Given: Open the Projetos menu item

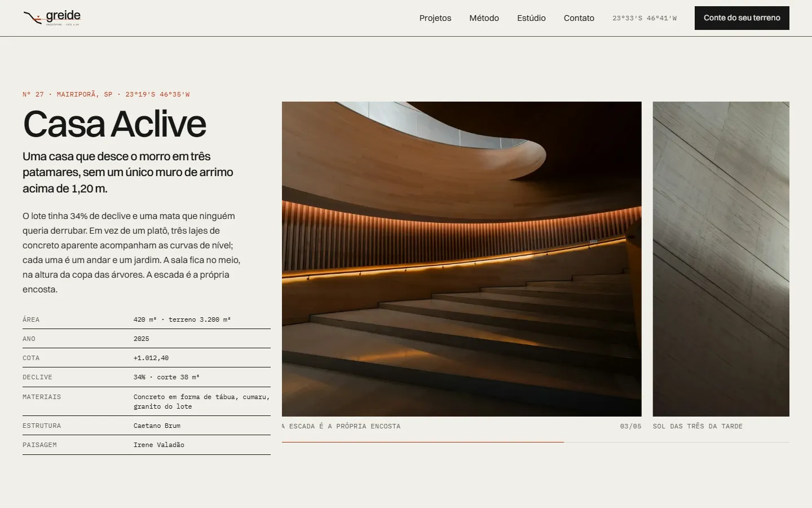Looking at the screenshot, I should point(435,18).
